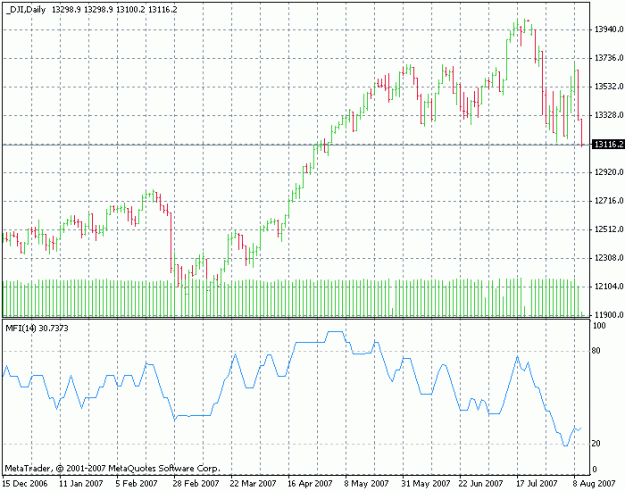Click the MFI scale value 100

(x=599, y=326)
